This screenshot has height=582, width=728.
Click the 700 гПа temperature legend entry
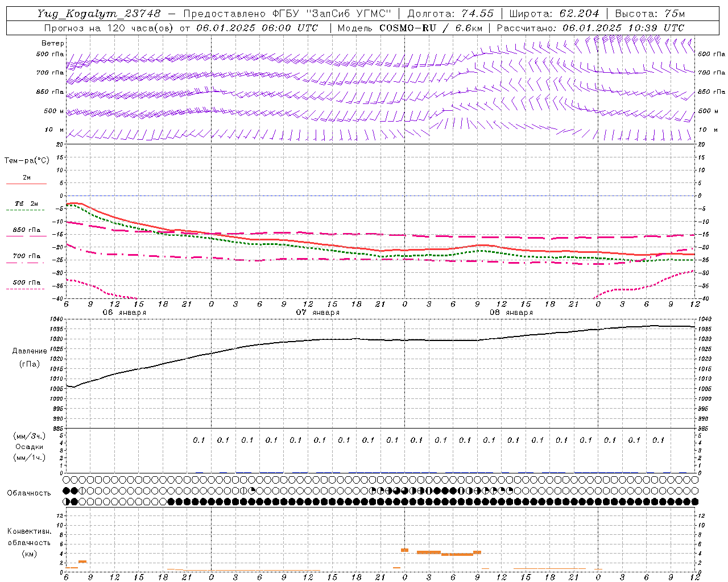(26, 256)
